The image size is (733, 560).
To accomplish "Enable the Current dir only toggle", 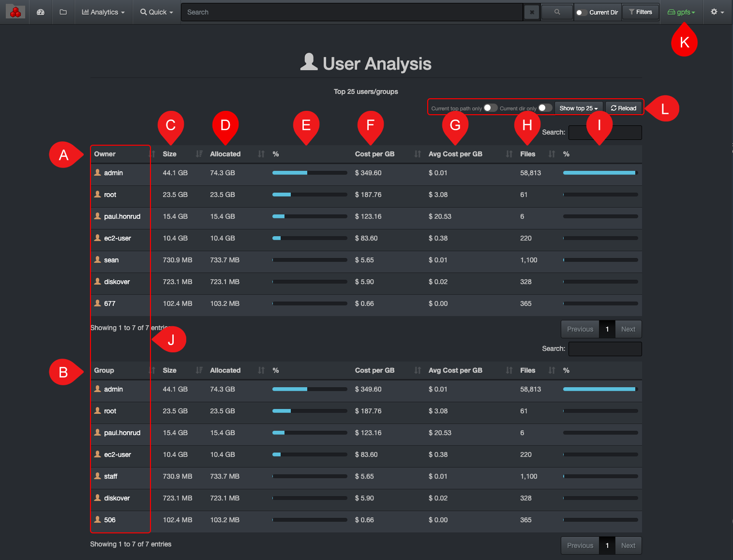I will click(545, 107).
